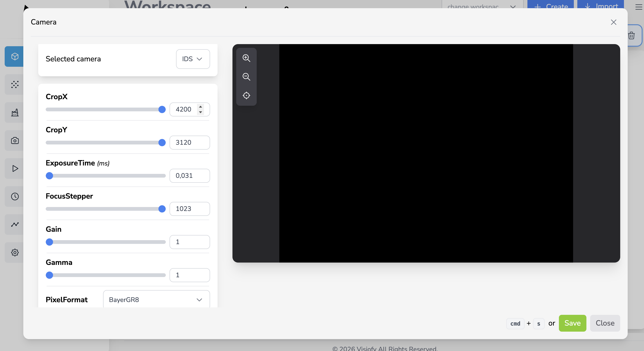Viewport: 644px width, 351px height.
Task: Click the CropY value field 3120
Action: click(x=190, y=143)
